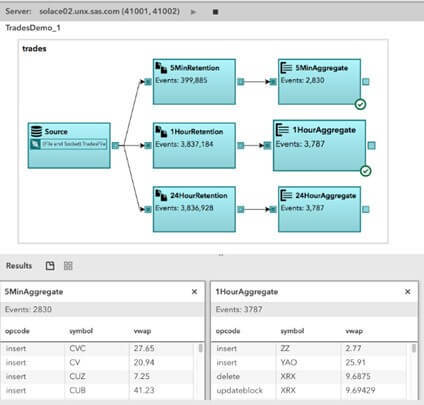Switch to the tiled grid results layout
The width and height of the screenshot is (424, 405).
pyautogui.click(x=68, y=266)
